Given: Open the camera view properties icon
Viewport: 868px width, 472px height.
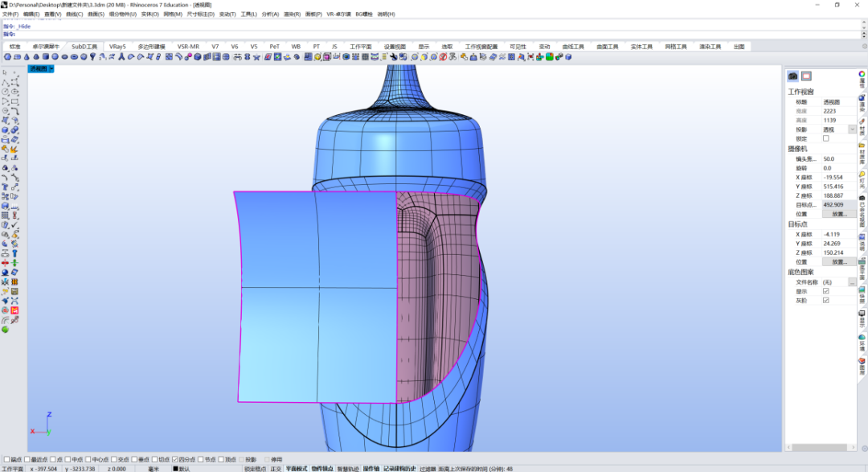Looking at the screenshot, I should click(792, 76).
